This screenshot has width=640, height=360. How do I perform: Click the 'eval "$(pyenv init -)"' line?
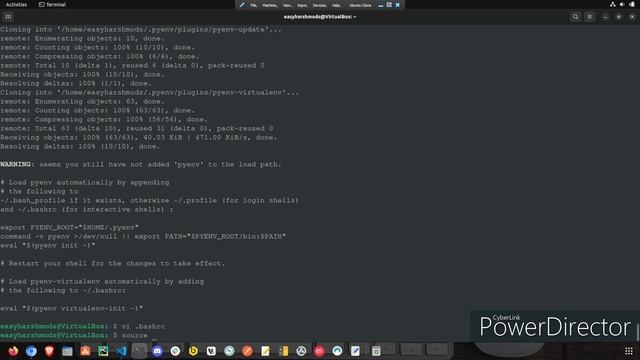48,245
